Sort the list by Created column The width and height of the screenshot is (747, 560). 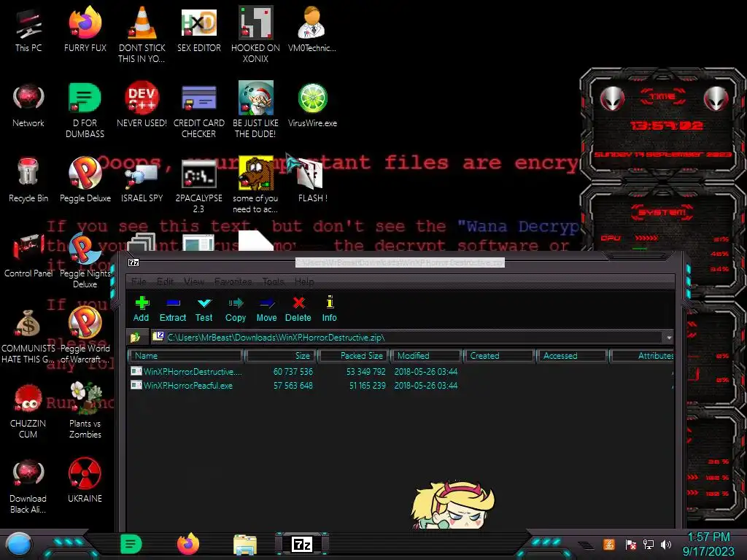click(499, 356)
